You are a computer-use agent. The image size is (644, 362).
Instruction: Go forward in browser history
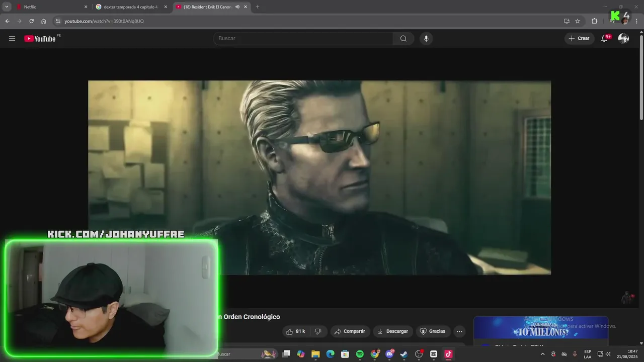[x=19, y=21]
